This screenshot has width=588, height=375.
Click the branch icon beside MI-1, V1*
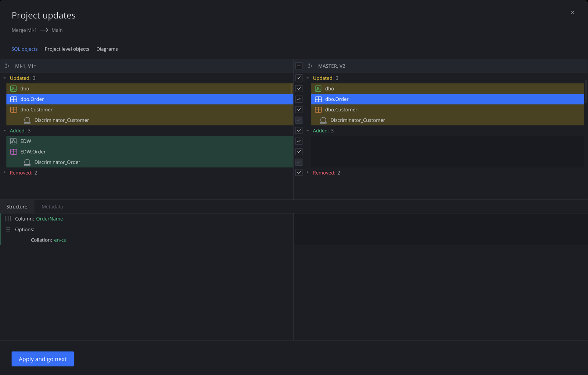(x=7, y=66)
